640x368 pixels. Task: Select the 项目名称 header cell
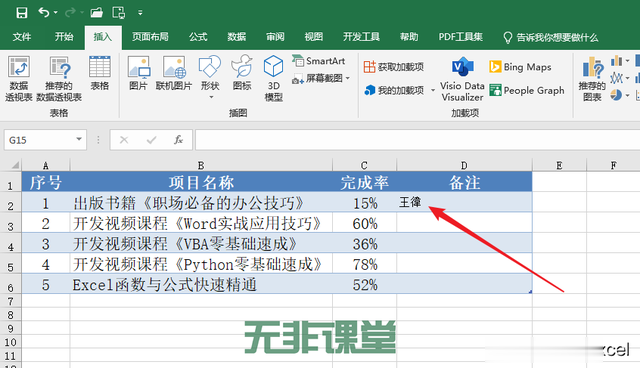click(x=201, y=182)
